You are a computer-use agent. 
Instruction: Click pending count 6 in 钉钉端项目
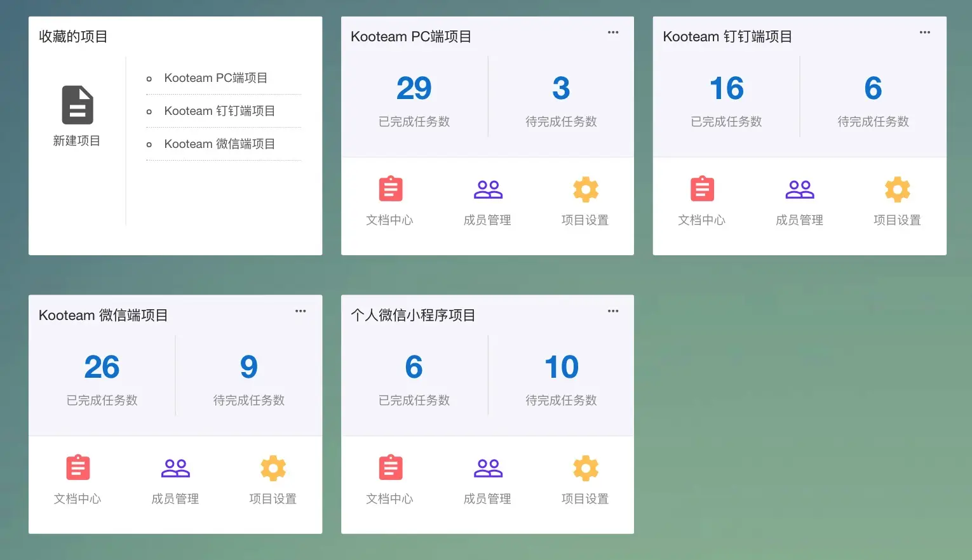click(x=874, y=88)
